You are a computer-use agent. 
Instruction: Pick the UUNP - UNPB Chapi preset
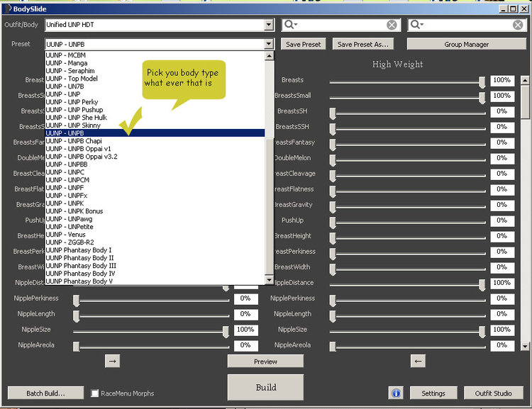(155, 141)
